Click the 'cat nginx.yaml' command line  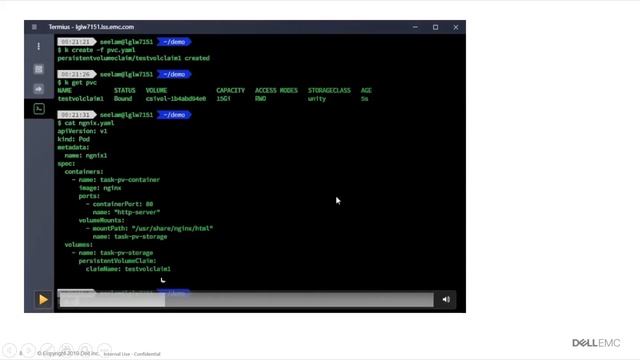point(86,123)
